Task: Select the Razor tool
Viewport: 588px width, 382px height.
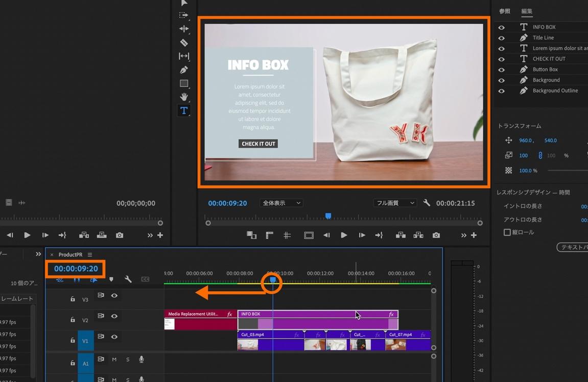Action: tap(184, 43)
